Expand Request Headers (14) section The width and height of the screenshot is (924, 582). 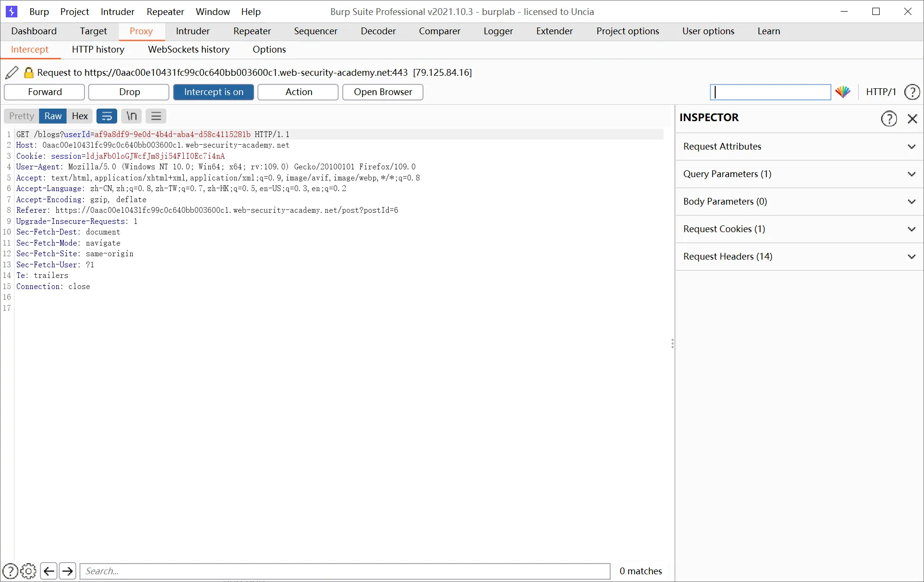800,256
